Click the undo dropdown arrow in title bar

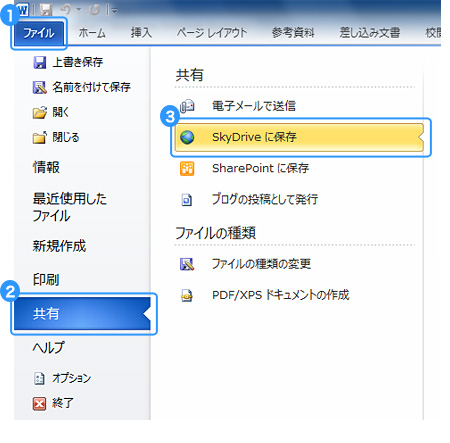(x=79, y=10)
